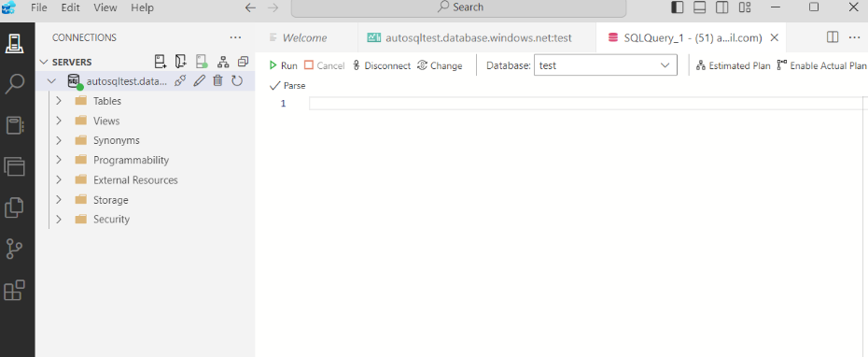The width and height of the screenshot is (868, 357).
Task: Toggle the bottom panel layout icon
Action: point(700,7)
